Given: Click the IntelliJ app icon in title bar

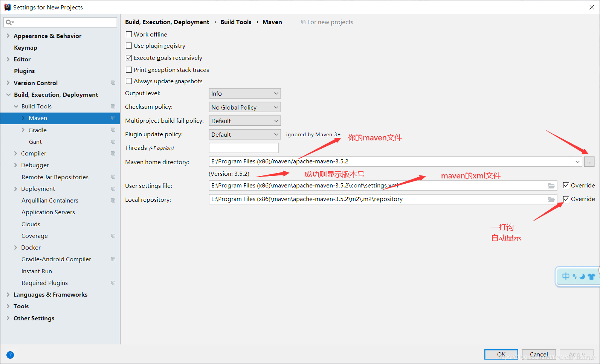Looking at the screenshot, I should tap(7, 7).
